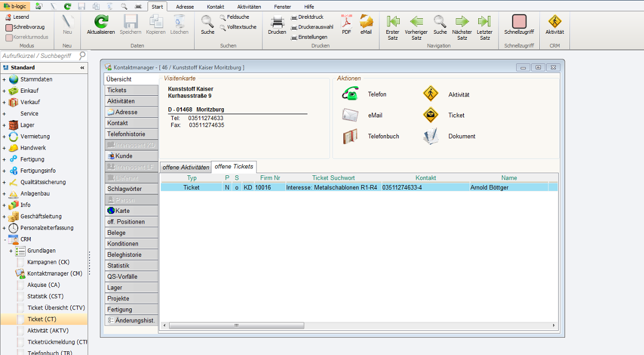Expand the Stammdaten tree node
The height and width of the screenshot is (355, 644).
tap(4, 79)
